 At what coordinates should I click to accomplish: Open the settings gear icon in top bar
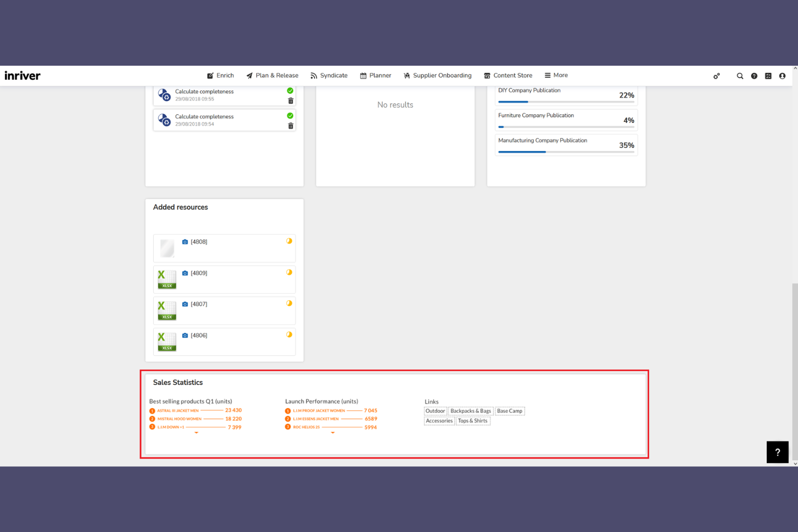(717, 76)
